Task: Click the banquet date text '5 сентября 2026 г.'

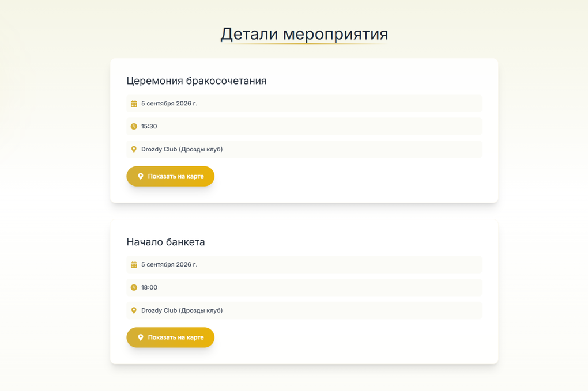Action: point(169,265)
